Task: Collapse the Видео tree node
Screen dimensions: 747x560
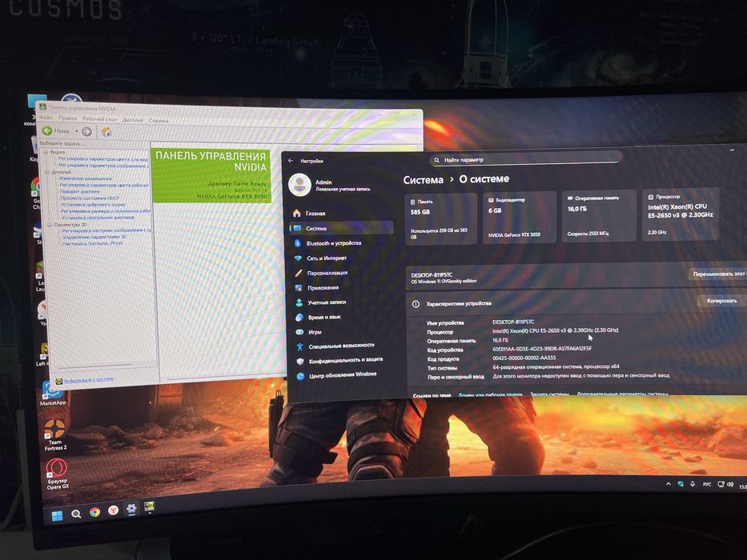Action: [46, 152]
